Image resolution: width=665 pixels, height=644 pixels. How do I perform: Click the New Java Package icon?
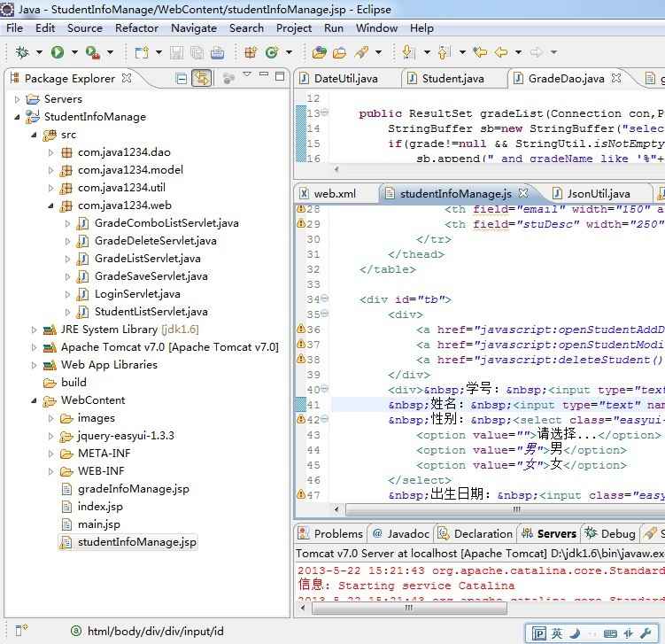251,52
